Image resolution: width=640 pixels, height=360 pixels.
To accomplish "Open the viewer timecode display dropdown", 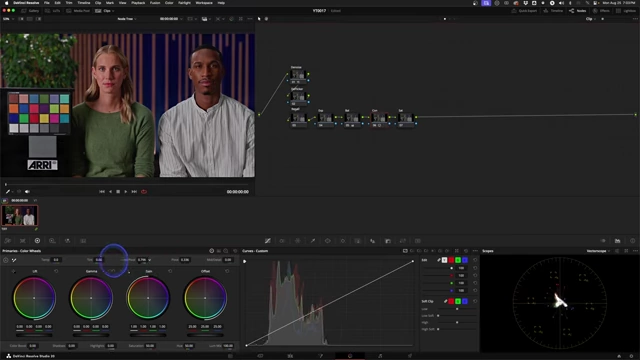I will tap(171, 19).
